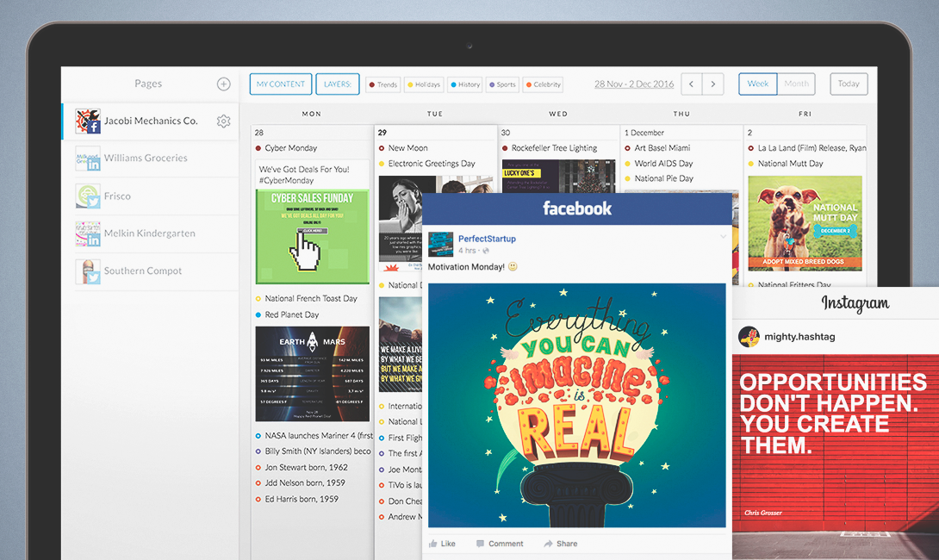Jump to Today
This screenshot has height=560, width=939.
click(x=849, y=84)
